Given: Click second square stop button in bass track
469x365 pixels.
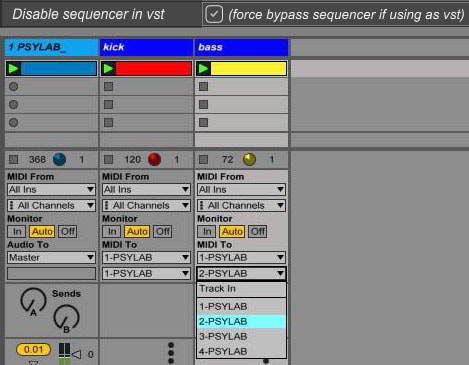Looking at the screenshot, I should coord(203,105).
